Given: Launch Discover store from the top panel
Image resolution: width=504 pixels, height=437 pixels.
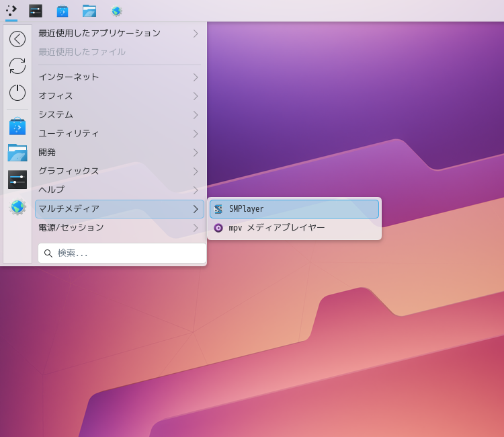Looking at the screenshot, I should [62, 11].
